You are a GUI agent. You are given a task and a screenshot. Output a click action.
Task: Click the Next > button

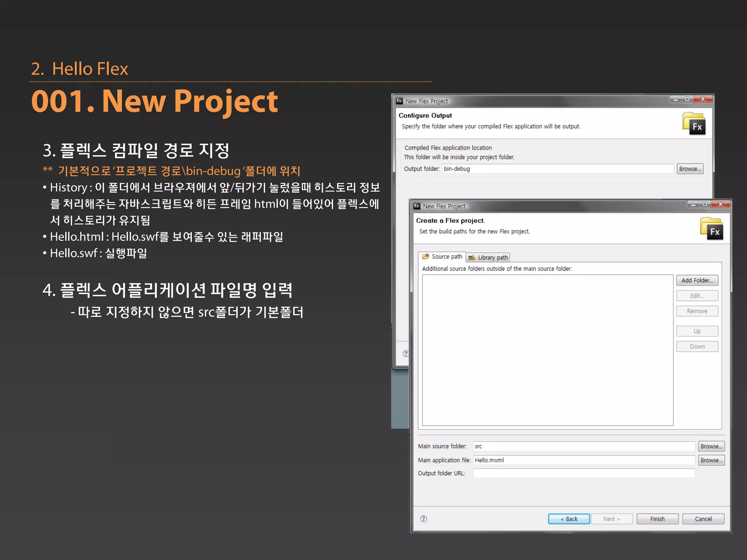pos(612,519)
